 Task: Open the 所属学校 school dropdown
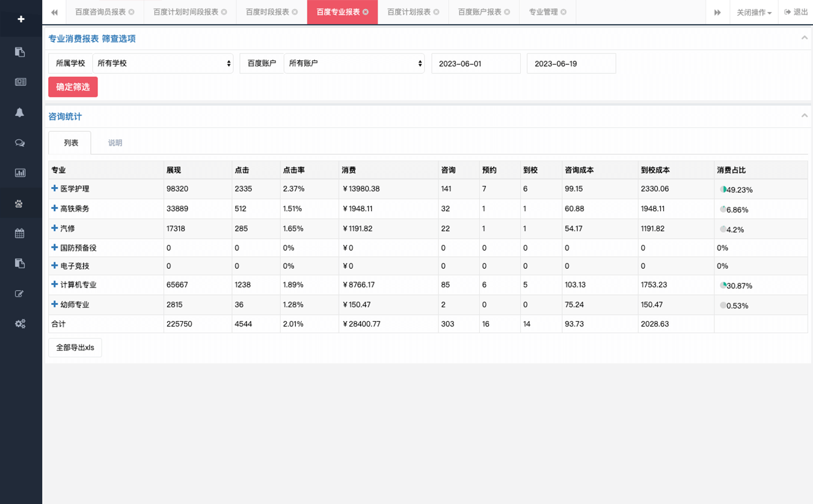tap(162, 63)
